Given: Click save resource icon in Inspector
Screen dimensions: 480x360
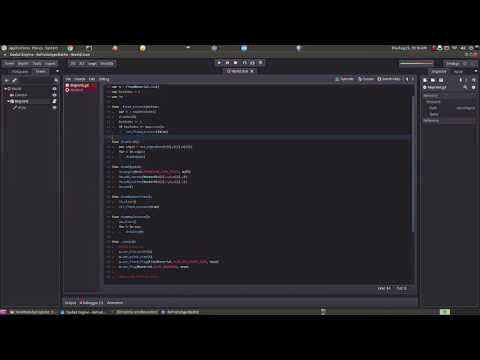Looking at the screenshot, I should (441, 80).
